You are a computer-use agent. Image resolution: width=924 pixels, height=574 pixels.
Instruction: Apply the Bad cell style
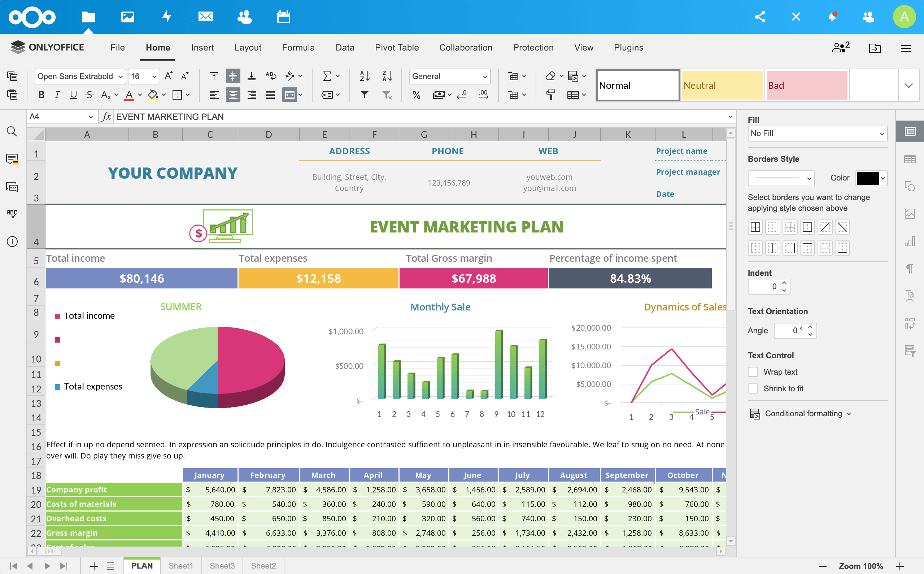[x=806, y=85]
